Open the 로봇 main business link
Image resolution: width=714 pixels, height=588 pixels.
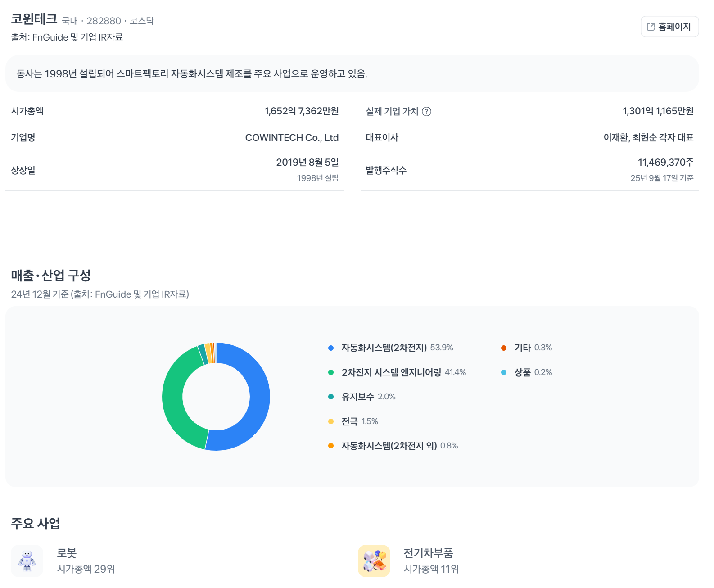pos(67,553)
